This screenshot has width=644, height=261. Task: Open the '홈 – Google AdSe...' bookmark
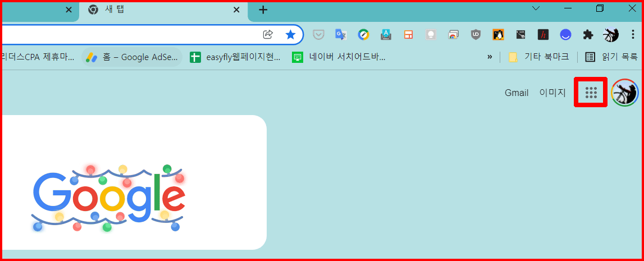(132, 57)
